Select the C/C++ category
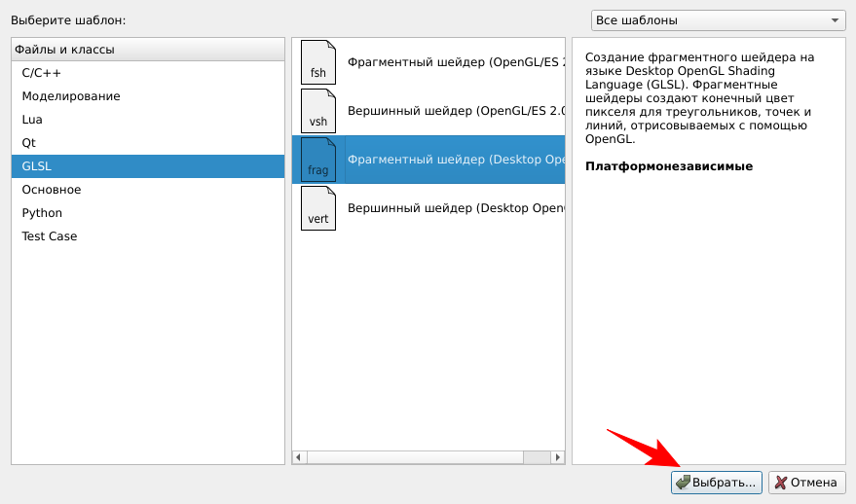 42,73
